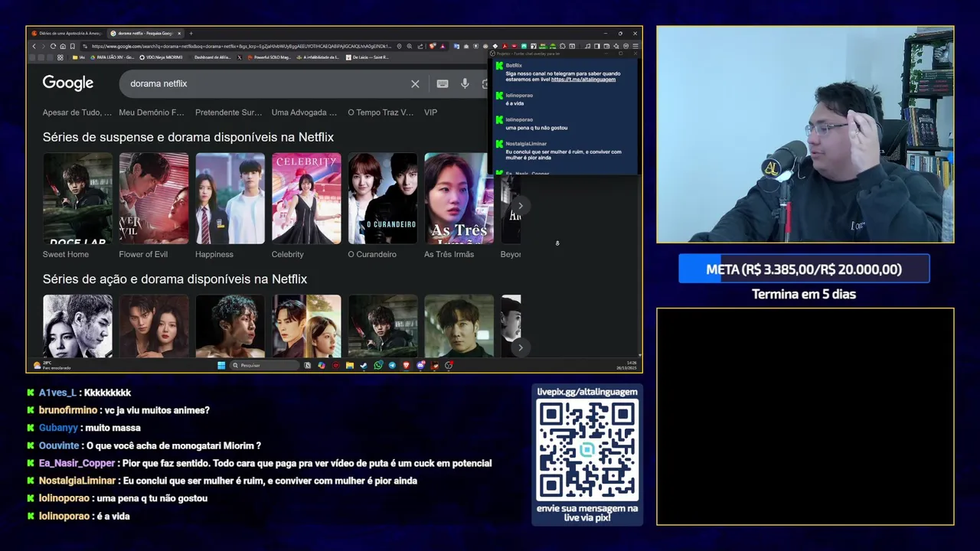This screenshot has height=551, width=980.
Task: Open the browser home page icon
Action: (x=63, y=46)
